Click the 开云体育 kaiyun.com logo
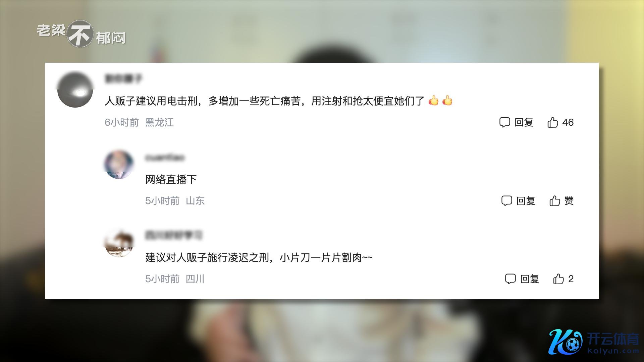644x362 pixels. (594, 342)
